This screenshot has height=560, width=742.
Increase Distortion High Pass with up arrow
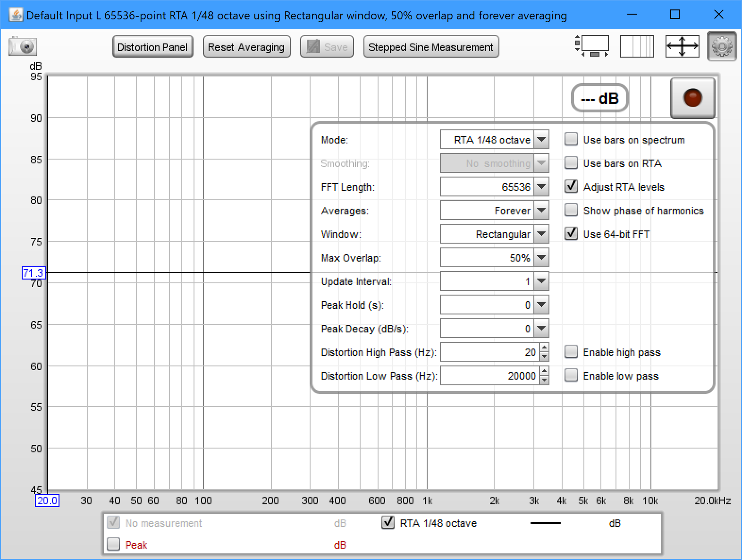click(544, 348)
